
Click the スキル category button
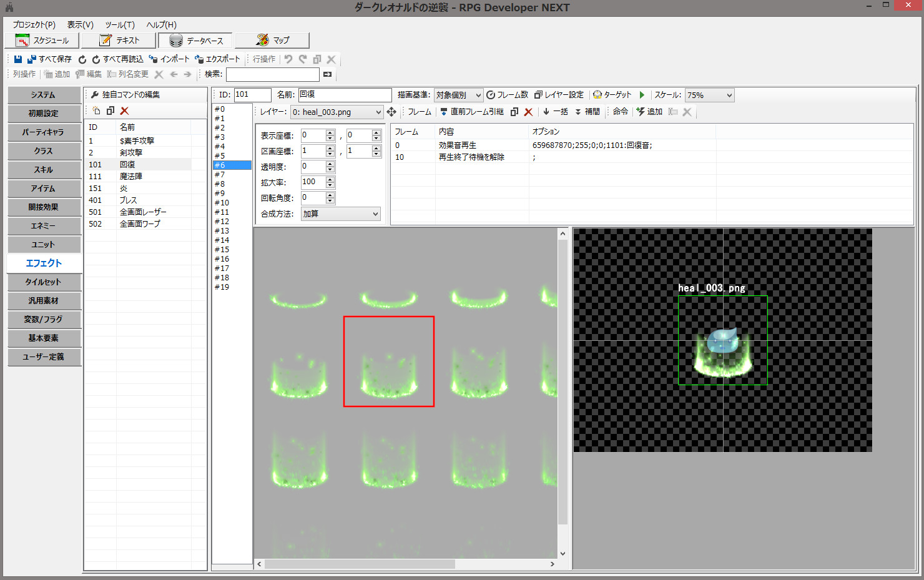(44, 170)
